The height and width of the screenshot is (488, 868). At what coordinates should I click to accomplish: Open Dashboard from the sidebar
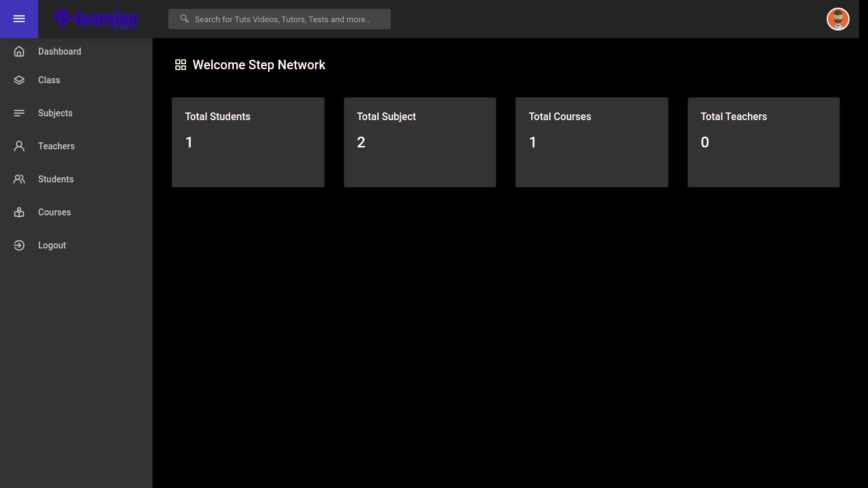60,51
